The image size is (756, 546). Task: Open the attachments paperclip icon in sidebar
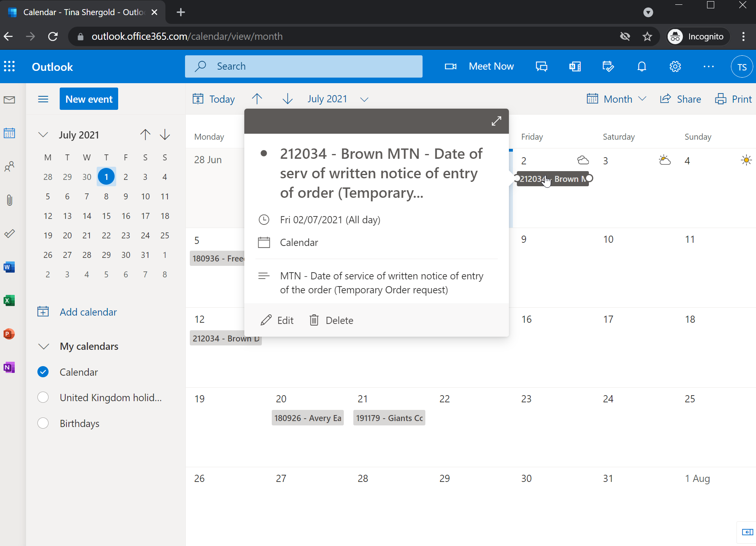point(9,200)
